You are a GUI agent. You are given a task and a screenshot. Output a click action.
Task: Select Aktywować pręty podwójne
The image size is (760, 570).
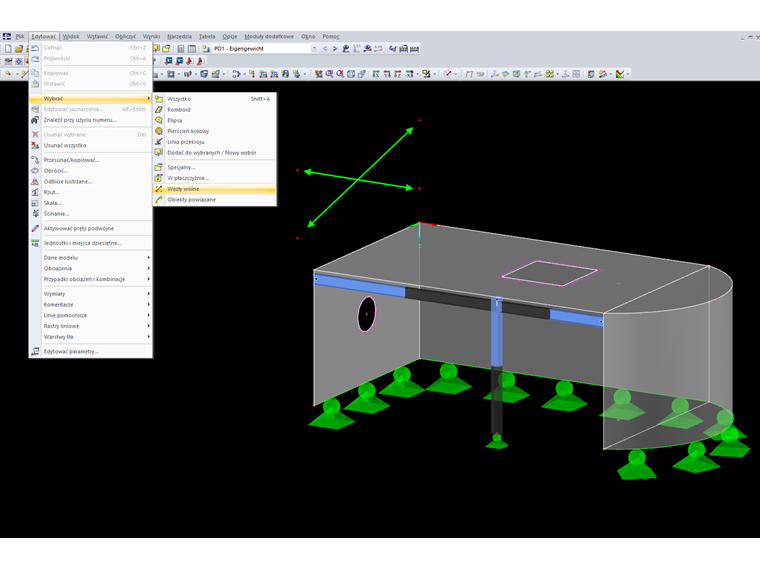[91, 228]
